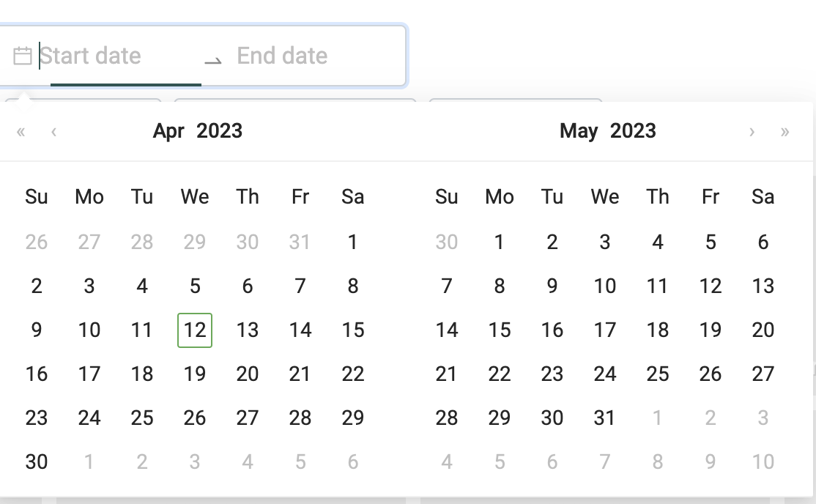Select greyed June 10 in May panel
This screenshot has width=816, height=504.
763,462
